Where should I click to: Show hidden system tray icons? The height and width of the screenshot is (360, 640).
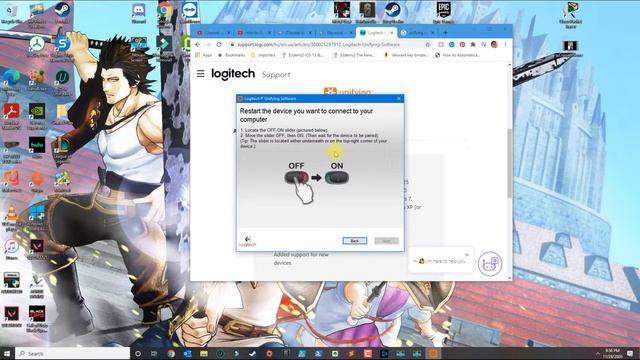[598, 353]
